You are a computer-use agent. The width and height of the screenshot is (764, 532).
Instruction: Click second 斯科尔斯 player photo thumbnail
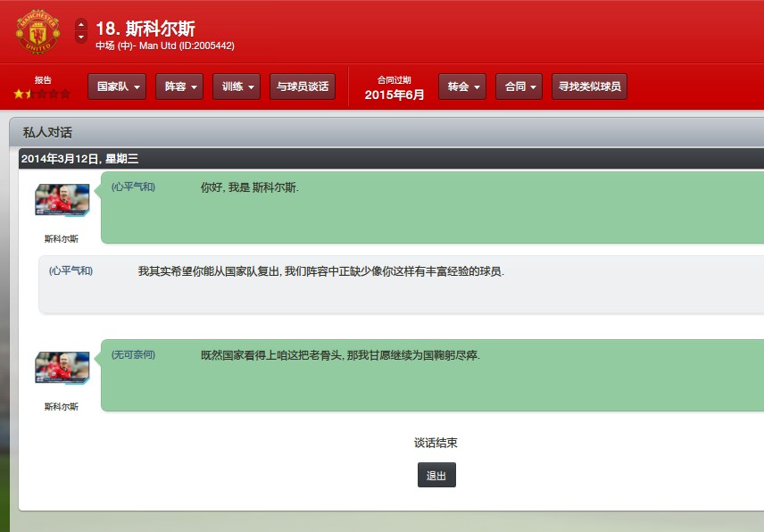pos(62,368)
